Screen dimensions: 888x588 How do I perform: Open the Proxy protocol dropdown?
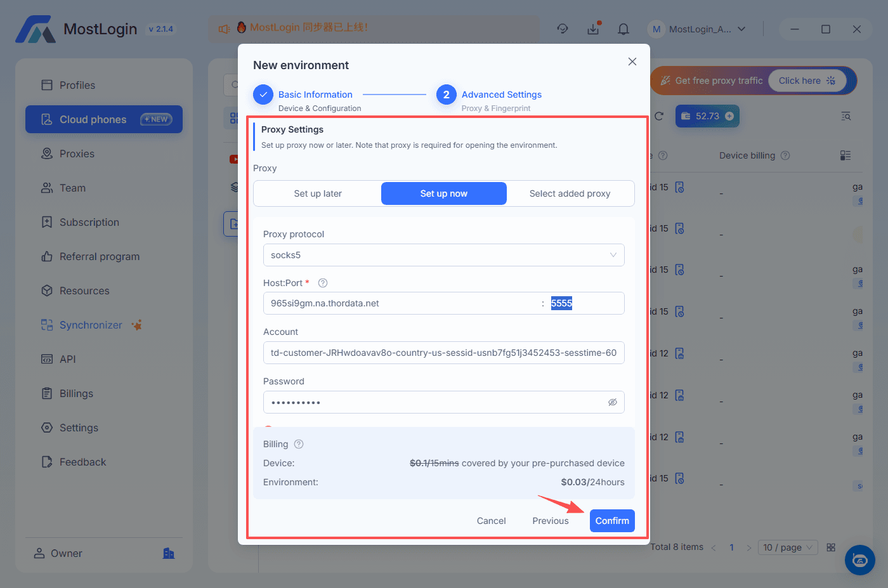click(444, 255)
